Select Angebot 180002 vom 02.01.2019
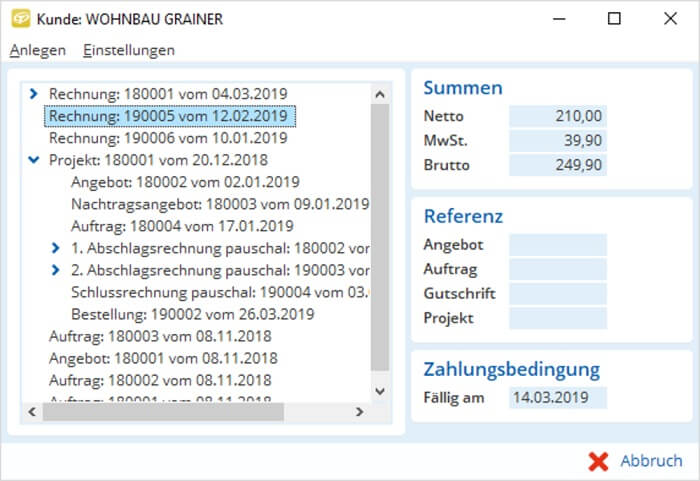This screenshot has height=481, width=700. click(x=185, y=182)
